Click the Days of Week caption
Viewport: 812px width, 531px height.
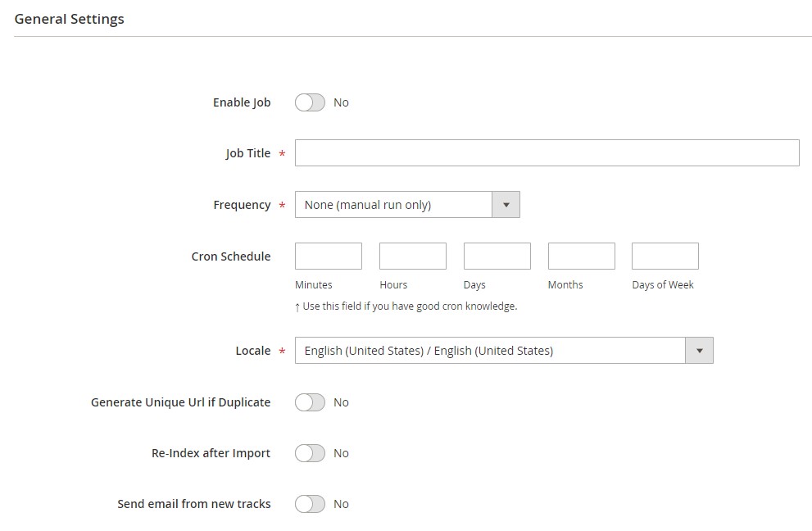pyautogui.click(x=662, y=285)
